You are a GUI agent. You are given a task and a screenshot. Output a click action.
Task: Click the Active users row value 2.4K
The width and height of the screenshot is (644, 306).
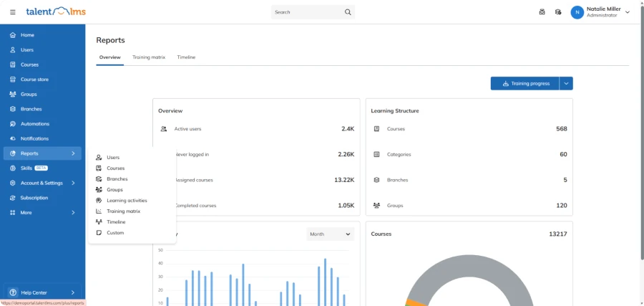click(348, 129)
